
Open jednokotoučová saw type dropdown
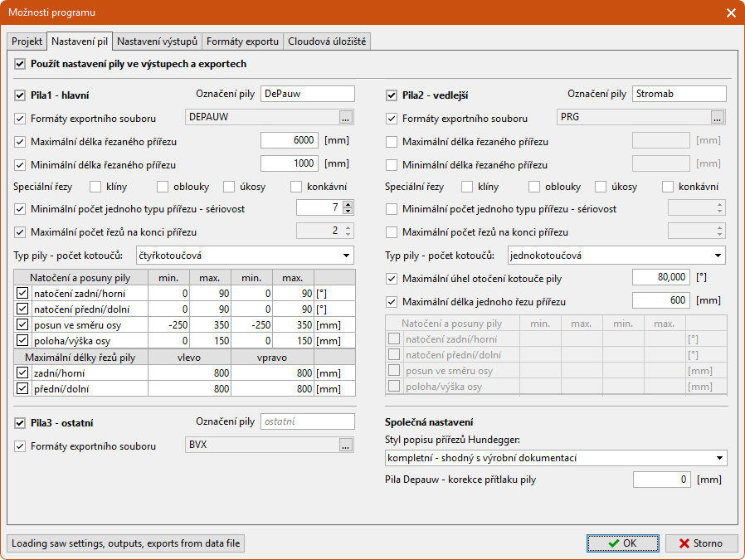[616, 255]
